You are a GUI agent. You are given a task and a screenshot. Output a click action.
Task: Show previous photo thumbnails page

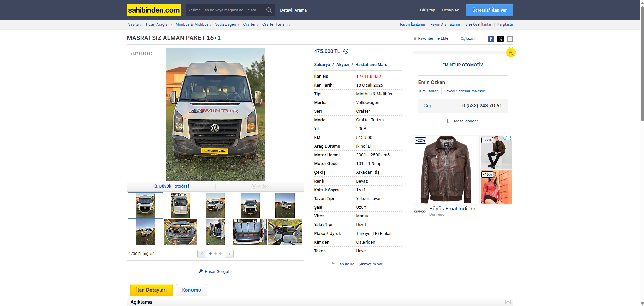pyautogui.click(x=202, y=254)
